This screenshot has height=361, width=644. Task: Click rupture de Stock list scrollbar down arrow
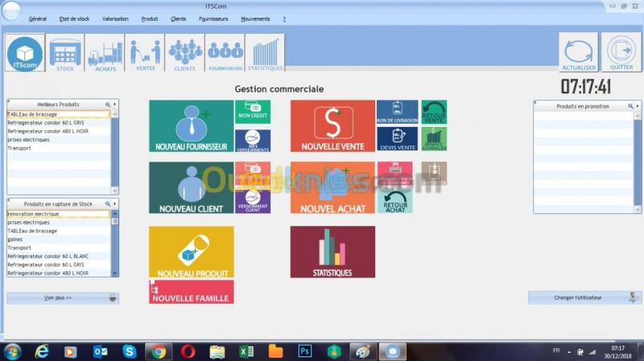(x=114, y=273)
